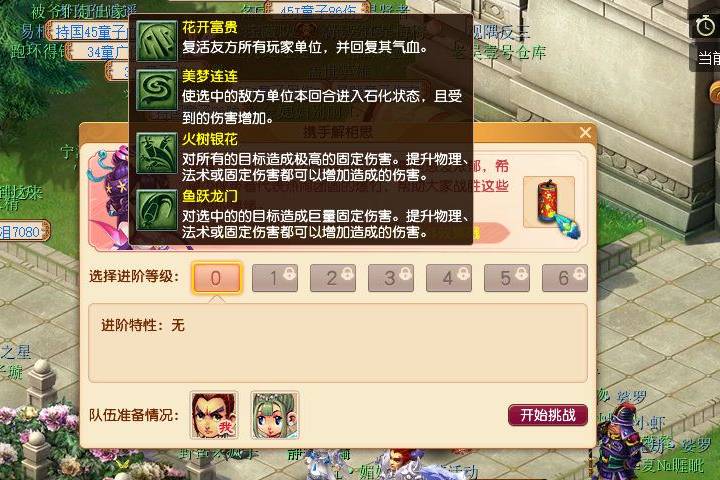Close the 携手解相思 dialog
Image resolution: width=720 pixels, height=480 pixels.
tap(585, 133)
